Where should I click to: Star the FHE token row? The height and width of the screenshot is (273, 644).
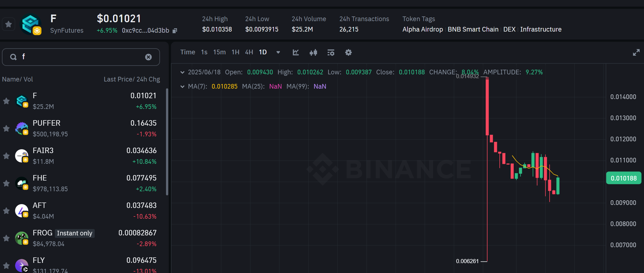click(x=6, y=183)
